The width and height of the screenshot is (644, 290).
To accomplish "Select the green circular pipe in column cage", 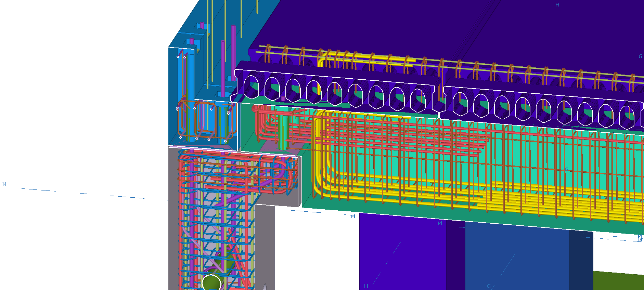I will pyautogui.click(x=211, y=282).
